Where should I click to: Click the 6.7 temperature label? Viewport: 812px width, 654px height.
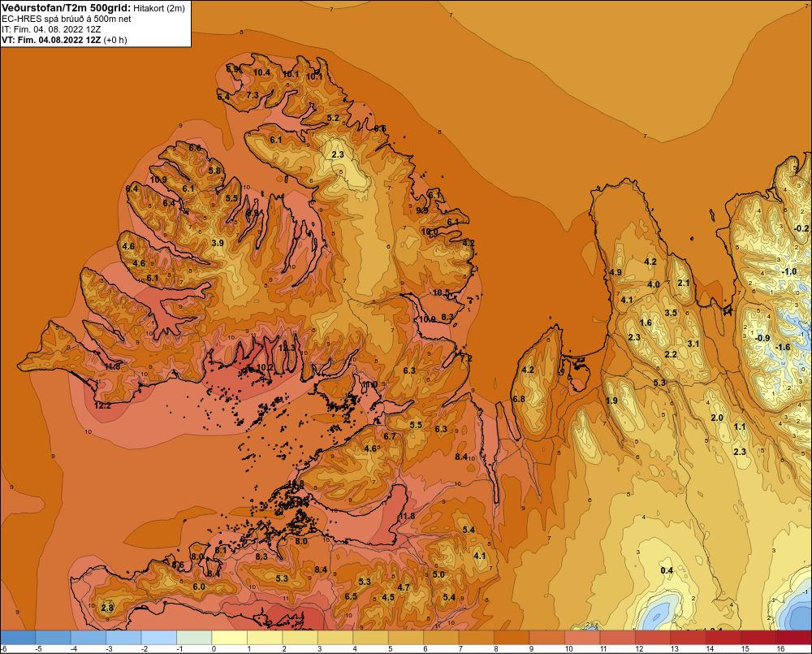point(390,436)
